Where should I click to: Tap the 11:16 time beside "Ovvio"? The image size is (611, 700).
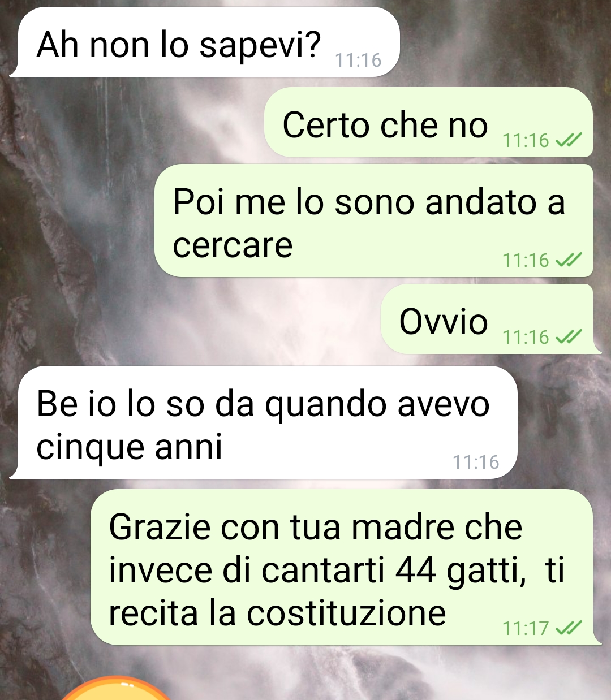tap(526, 338)
